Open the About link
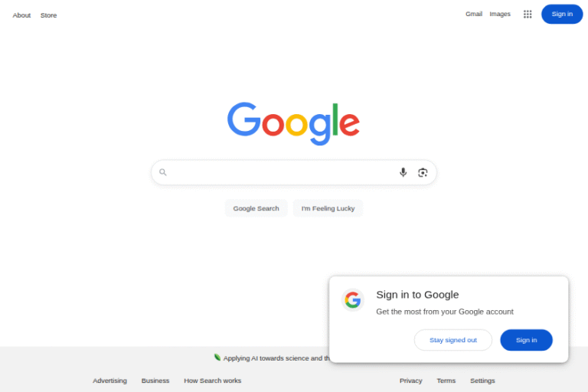588x392 pixels. tap(21, 15)
